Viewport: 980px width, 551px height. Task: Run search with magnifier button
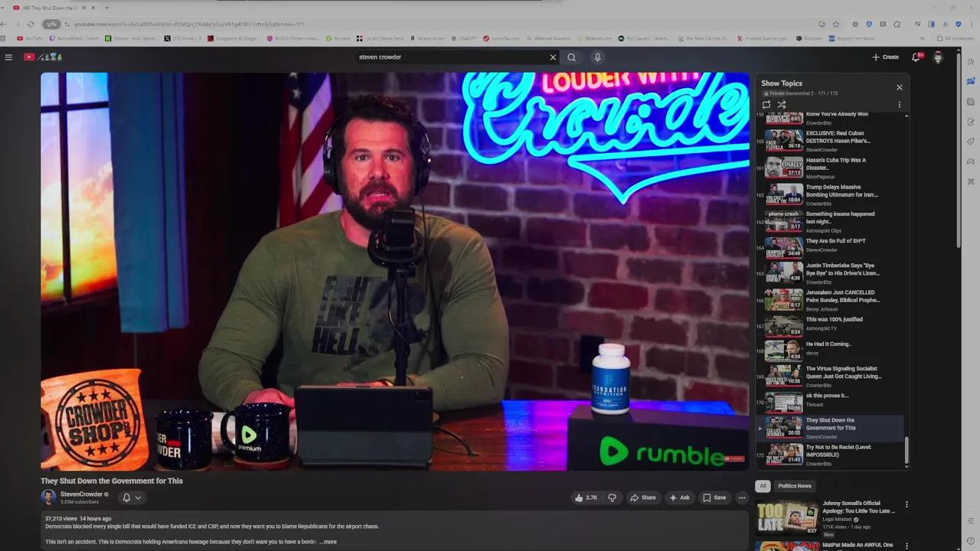point(571,57)
